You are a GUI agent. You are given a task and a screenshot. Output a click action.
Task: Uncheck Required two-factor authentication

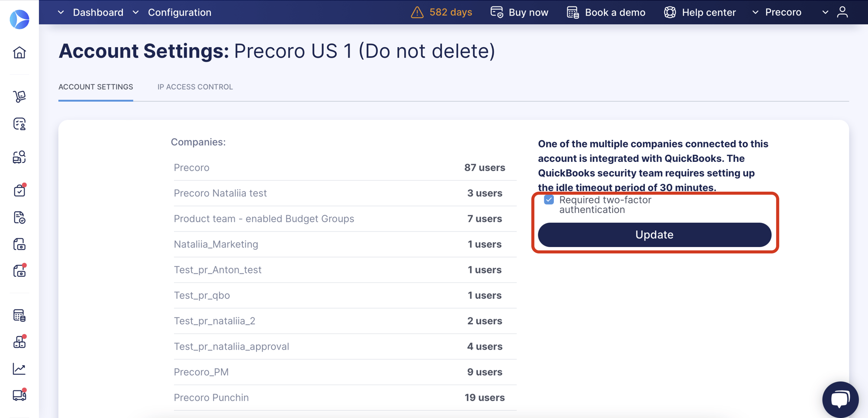tap(549, 199)
